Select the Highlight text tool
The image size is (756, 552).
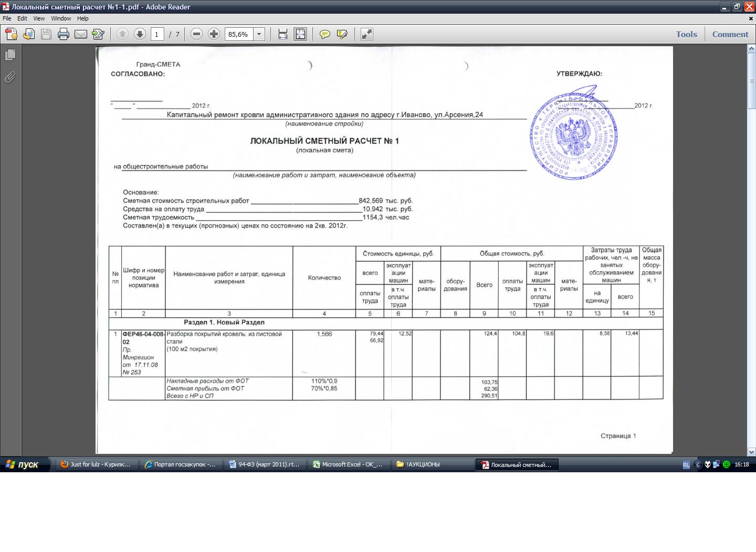coord(342,35)
